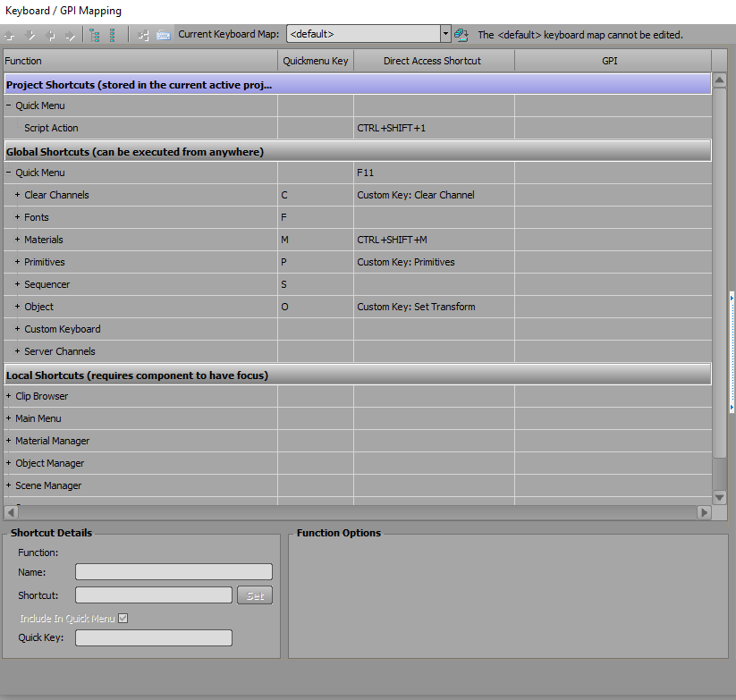Click the collapse tree list icon
This screenshot has height=700, width=736.
(113, 35)
